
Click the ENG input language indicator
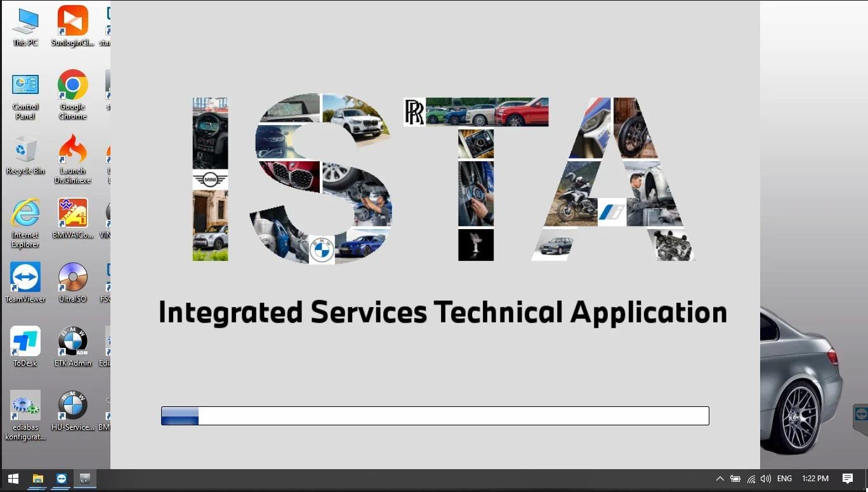pos(784,479)
